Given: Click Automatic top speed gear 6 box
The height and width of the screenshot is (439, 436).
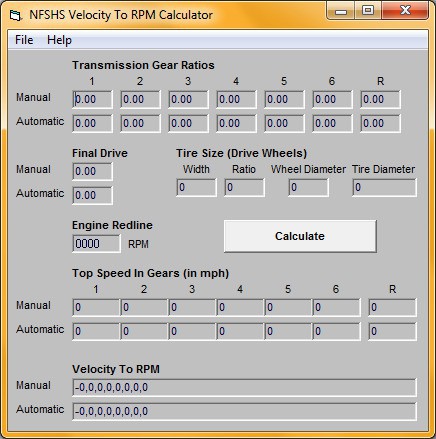Looking at the screenshot, I should click(x=336, y=331).
